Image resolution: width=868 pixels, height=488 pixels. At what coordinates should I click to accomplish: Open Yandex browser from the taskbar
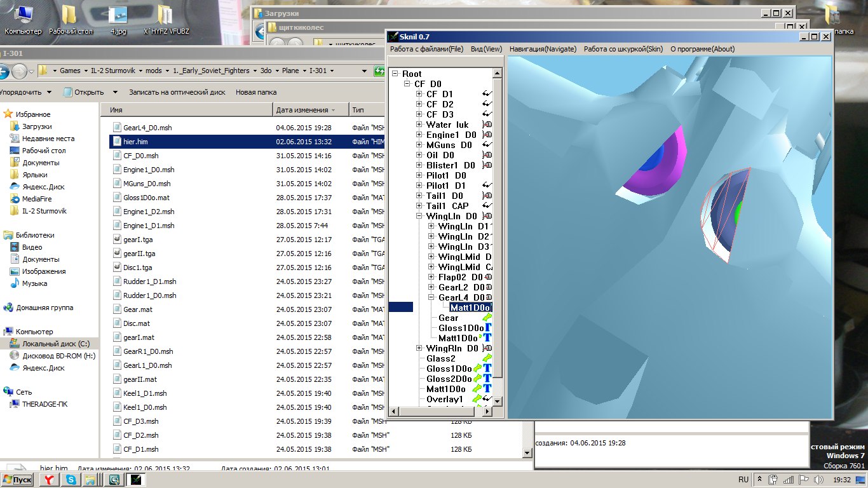(x=49, y=480)
